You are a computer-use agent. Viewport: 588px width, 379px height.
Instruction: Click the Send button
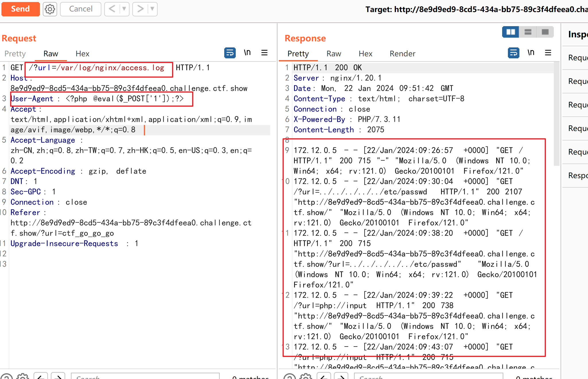coord(20,9)
